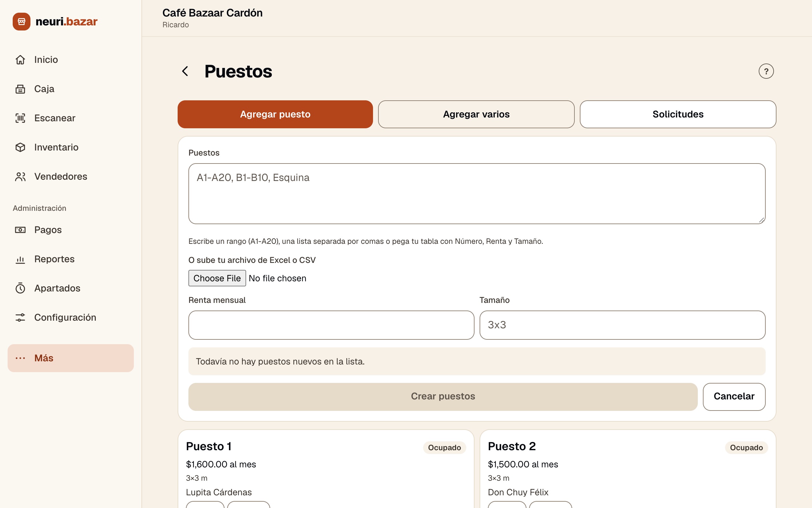The height and width of the screenshot is (508, 812).
Task: Click the Más menu label
Action: coord(44,358)
